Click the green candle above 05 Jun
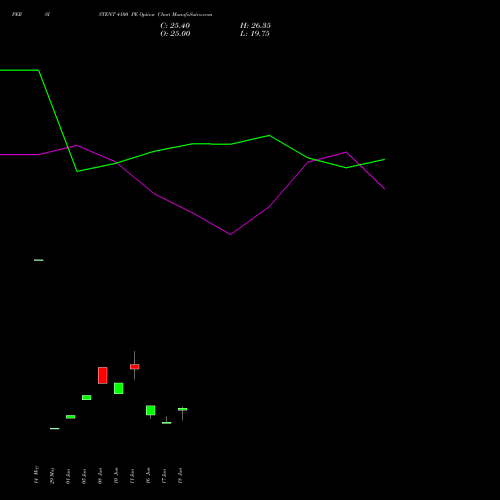 [87, 397]
